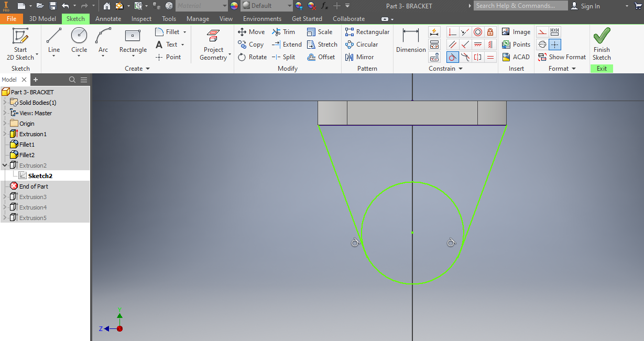This screenshot has width=644, height=341.
Task: Apply the Tangent constraint
Action: coord(452,57)
